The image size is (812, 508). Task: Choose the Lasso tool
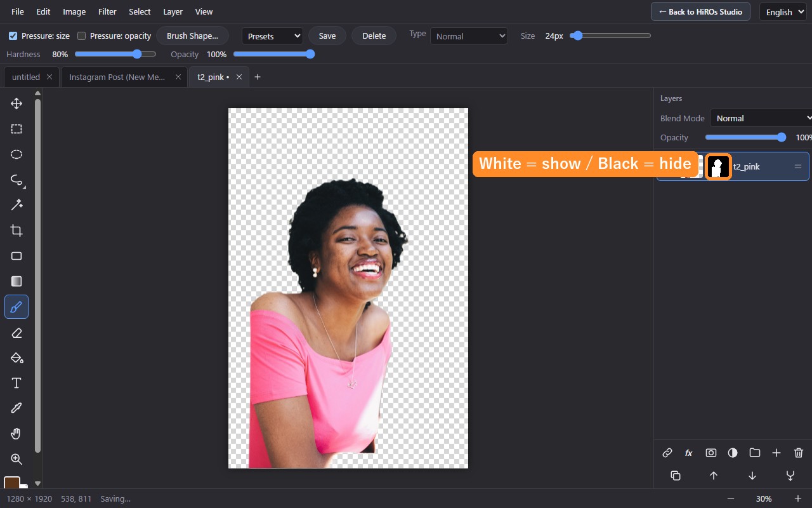[16, 180]
